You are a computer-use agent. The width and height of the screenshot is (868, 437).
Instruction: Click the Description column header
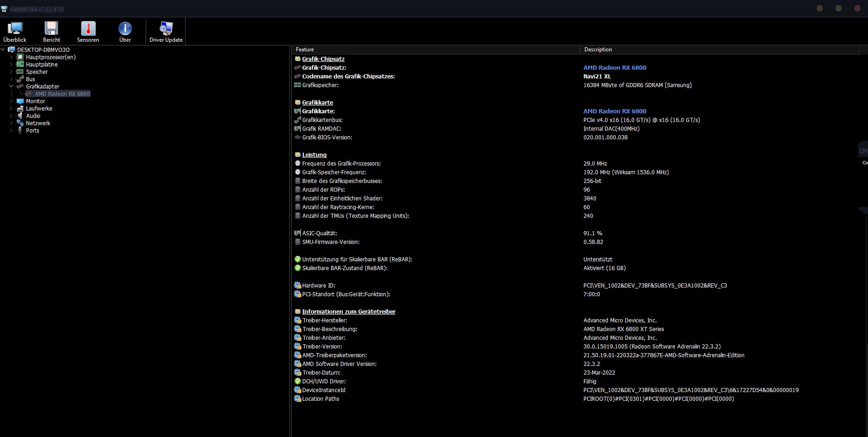pos(720,50)
